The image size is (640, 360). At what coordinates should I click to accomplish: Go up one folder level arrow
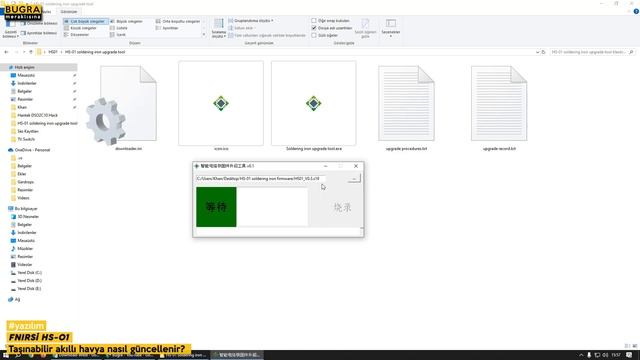click(x=31, y=52)
